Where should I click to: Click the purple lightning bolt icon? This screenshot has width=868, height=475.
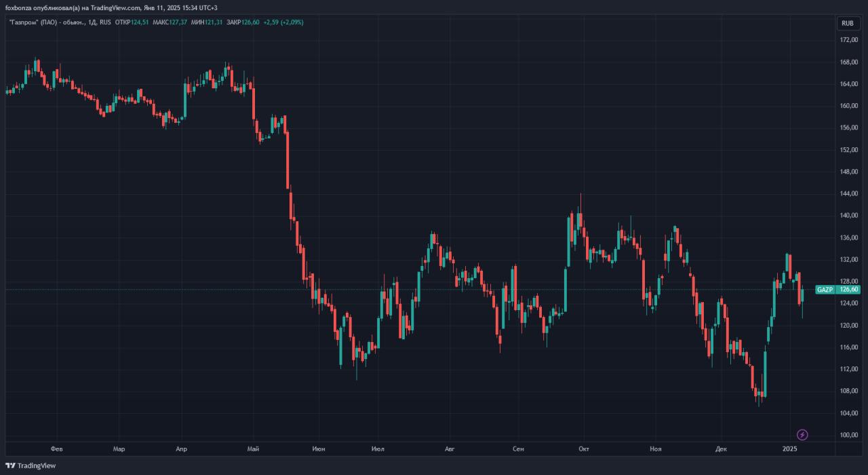tap(802, 434)
